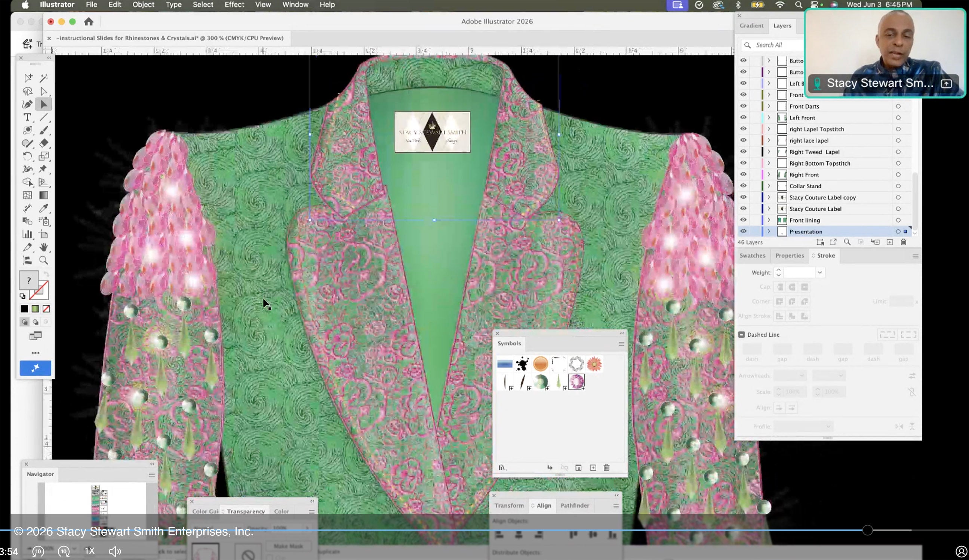Viewport: 969px width, 560px height.
Task: Select the Eyedropper tool
Action: pos(43,208)
